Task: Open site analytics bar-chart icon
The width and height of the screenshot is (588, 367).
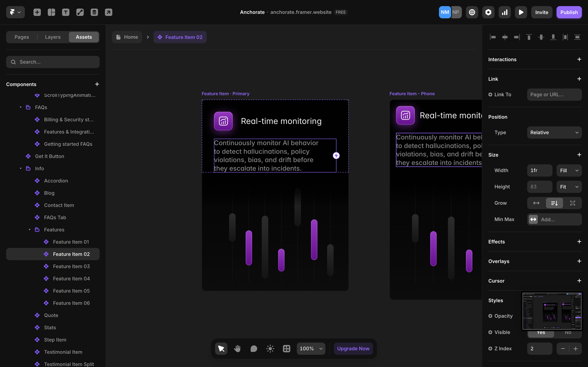Action: point(504,12)
